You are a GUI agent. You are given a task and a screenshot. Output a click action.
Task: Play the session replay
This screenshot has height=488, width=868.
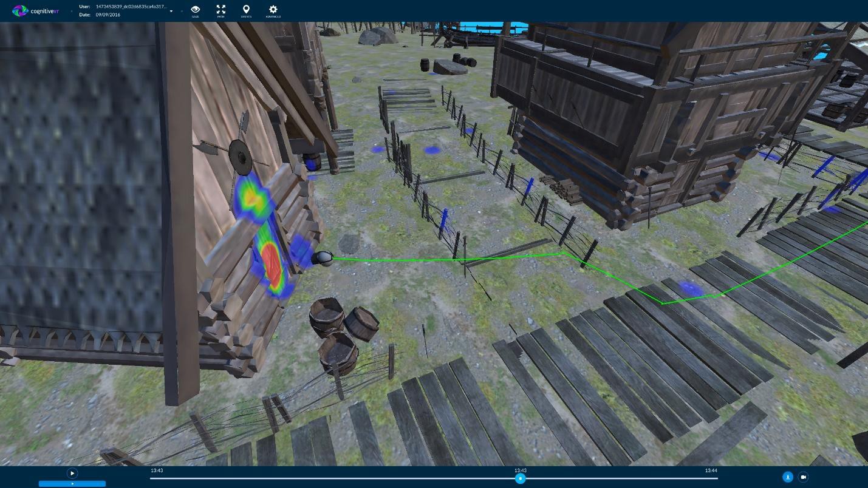tap(72, 473)
